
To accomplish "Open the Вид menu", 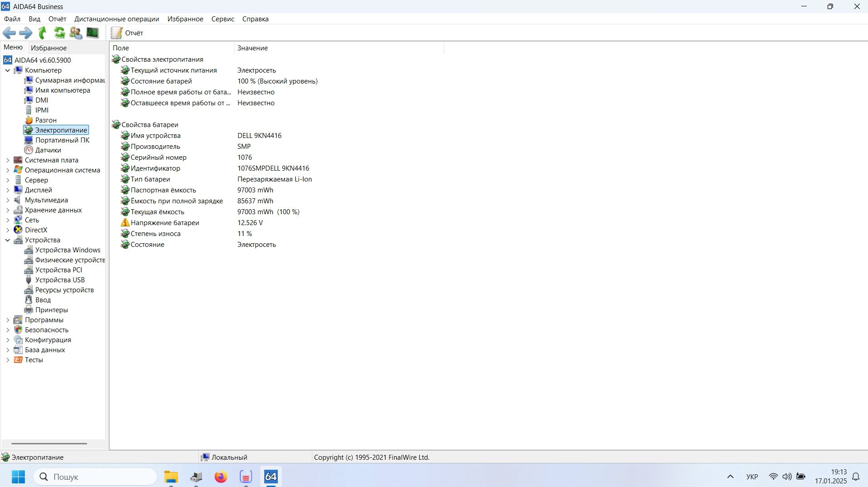I will pyautogui.click(x=35, y=19).
